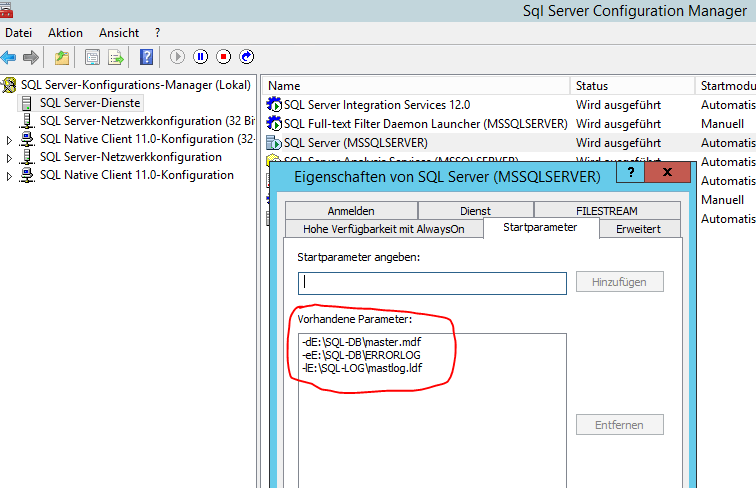This screenshot has width=756, height=488.
Task: Open the Aktion menu
Action: pos(65,33)
